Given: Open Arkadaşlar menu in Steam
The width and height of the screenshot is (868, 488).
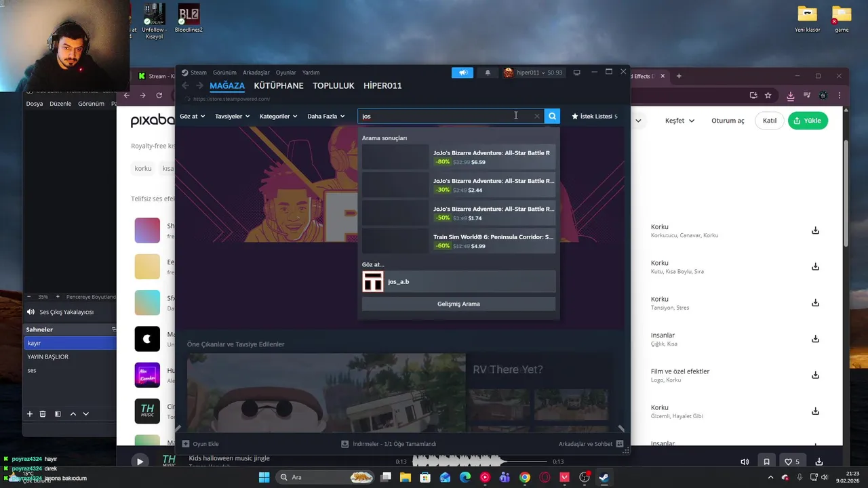Looking at the screenshot, I should [256, 73].
